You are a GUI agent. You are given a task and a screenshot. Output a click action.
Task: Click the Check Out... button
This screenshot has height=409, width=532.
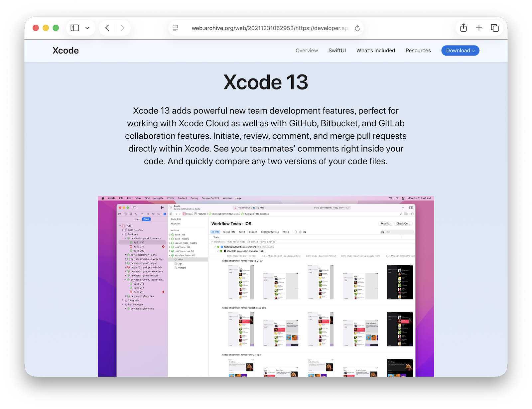[x=403, y=223]
